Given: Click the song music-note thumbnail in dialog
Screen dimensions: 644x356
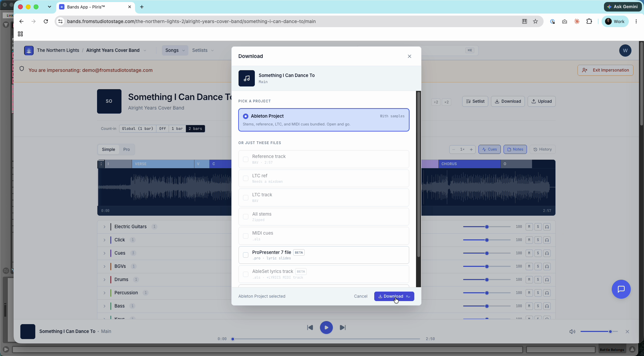Looking at the screenshot, I should click(x=247, y=78).
